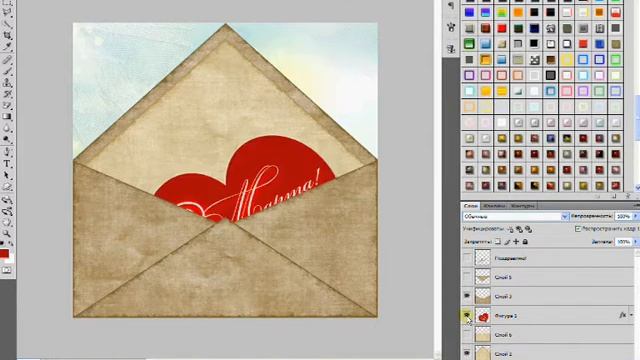Select the Eyedropper tool
Image resolution: width=640 pixels, height=360 pixels.
click(7, 47)
